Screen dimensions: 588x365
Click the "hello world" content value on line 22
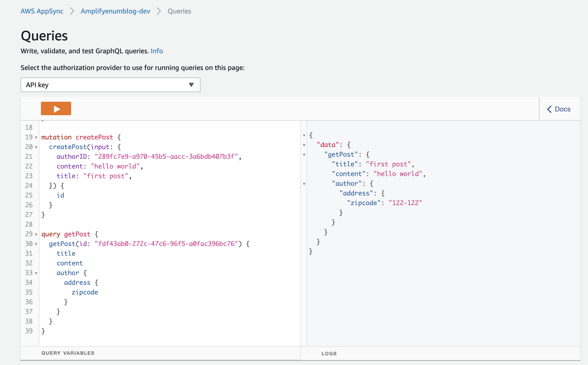(x=115, y=166)
